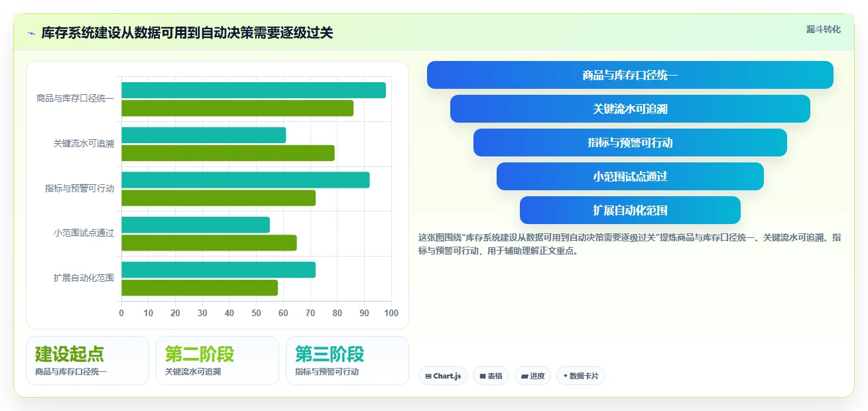The height and width of the screenshot is (411, 868).
Task: Click x-axis tick value 100
Action: [391, 313]
